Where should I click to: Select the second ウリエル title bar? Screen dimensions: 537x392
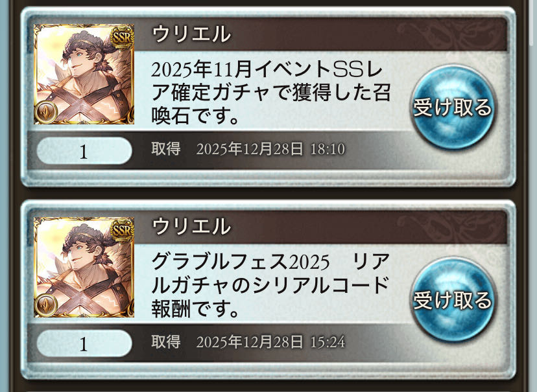coord(320,226)
